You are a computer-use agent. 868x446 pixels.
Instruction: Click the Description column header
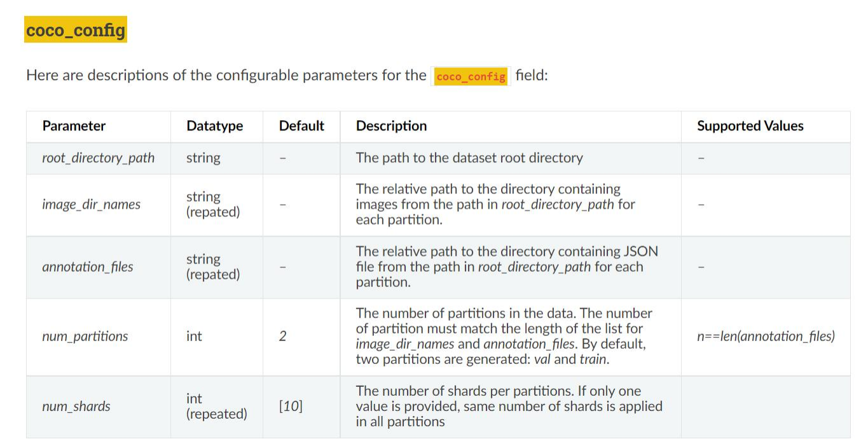(x=391, y=126)
